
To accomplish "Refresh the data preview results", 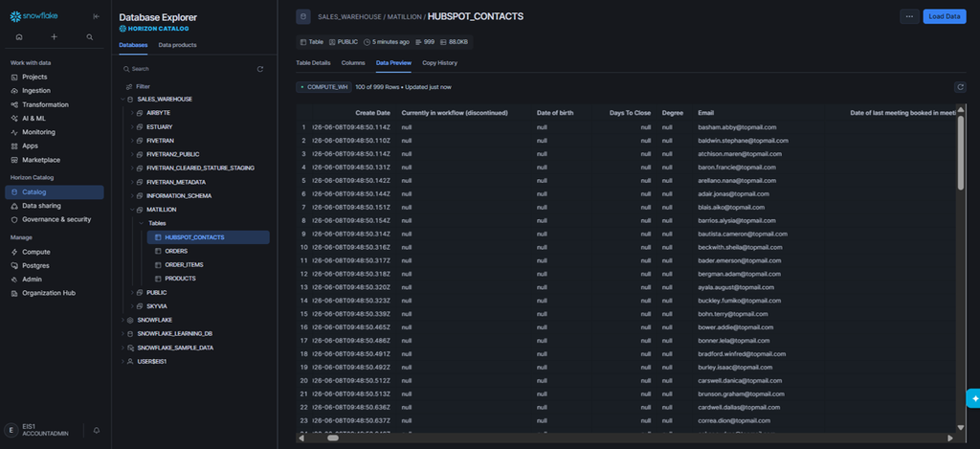I will [x=961, y=87].
